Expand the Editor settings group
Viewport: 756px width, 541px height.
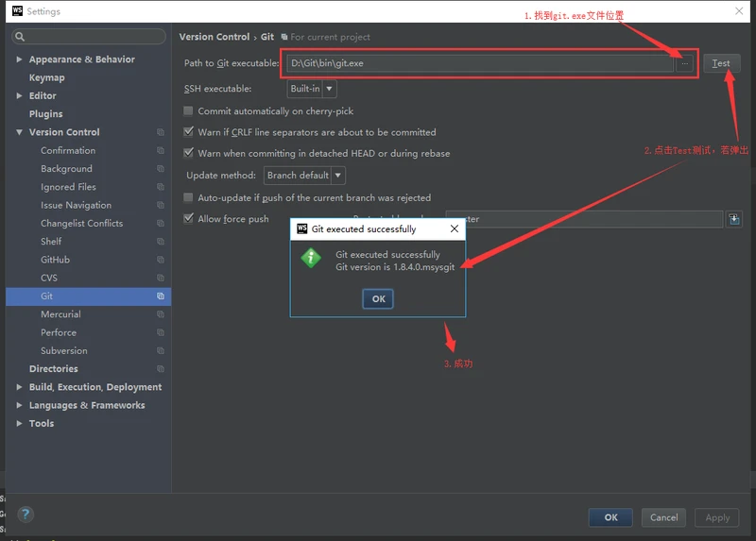tap(19, 96)
